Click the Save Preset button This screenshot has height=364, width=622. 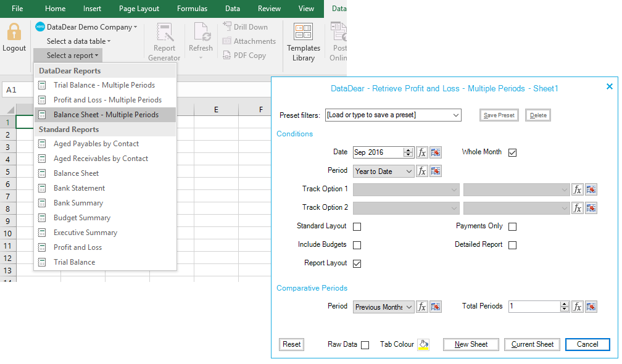click(499, 115)
